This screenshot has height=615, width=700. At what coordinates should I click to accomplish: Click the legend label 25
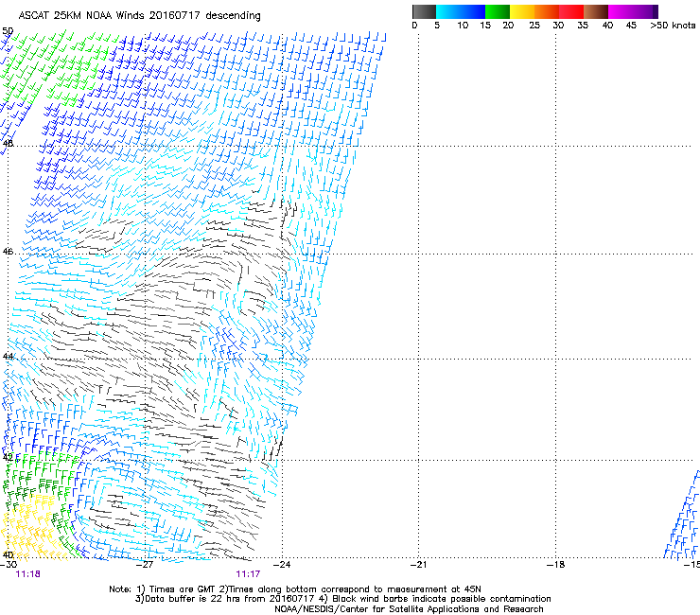(534, 26)
